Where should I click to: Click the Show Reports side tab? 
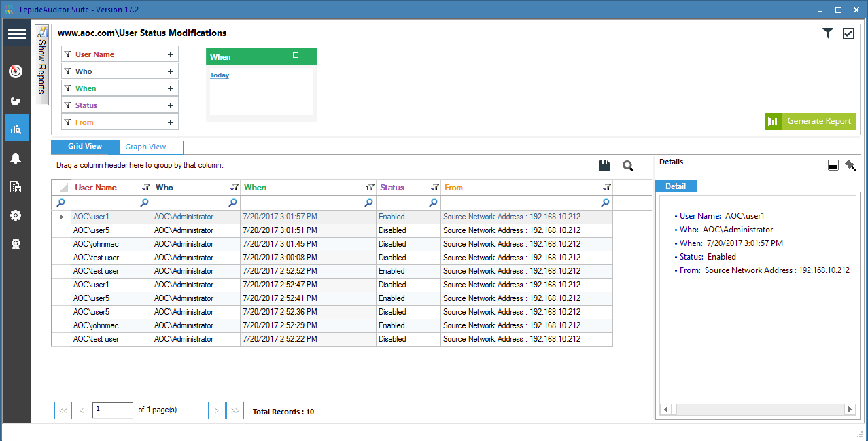point(41,65)
